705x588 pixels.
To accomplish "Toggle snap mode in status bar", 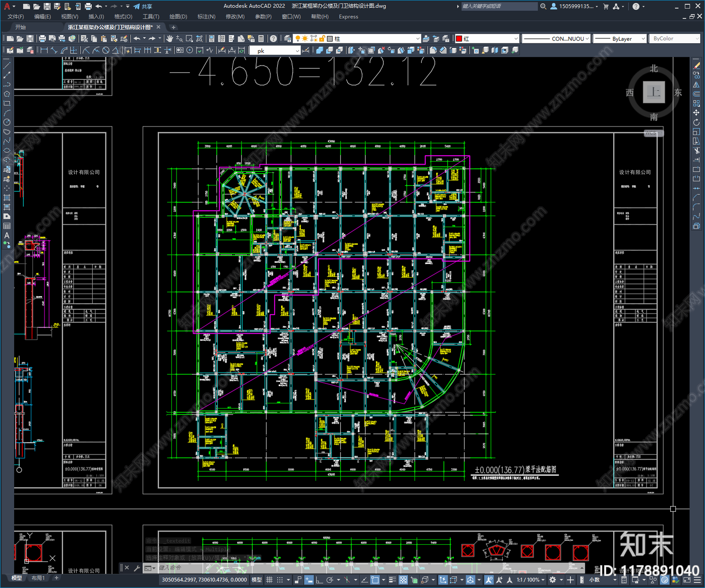I will pyautogui.click(x=279, y=580).
